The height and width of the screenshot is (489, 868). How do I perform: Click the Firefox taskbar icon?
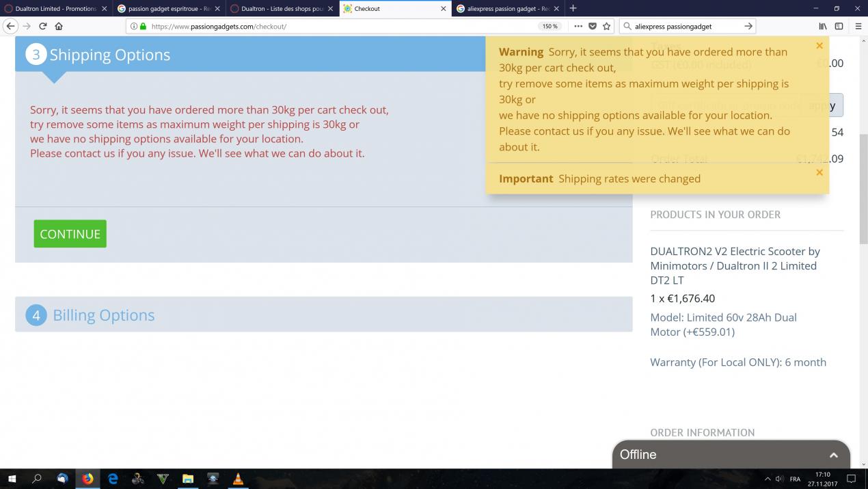[x=87, y=479]
